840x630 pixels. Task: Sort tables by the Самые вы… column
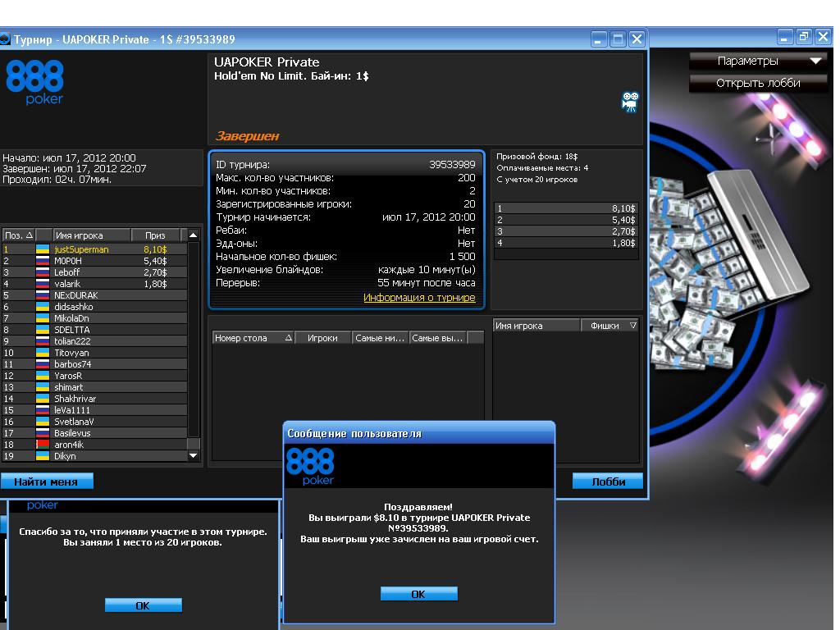[x=438, y=338]
